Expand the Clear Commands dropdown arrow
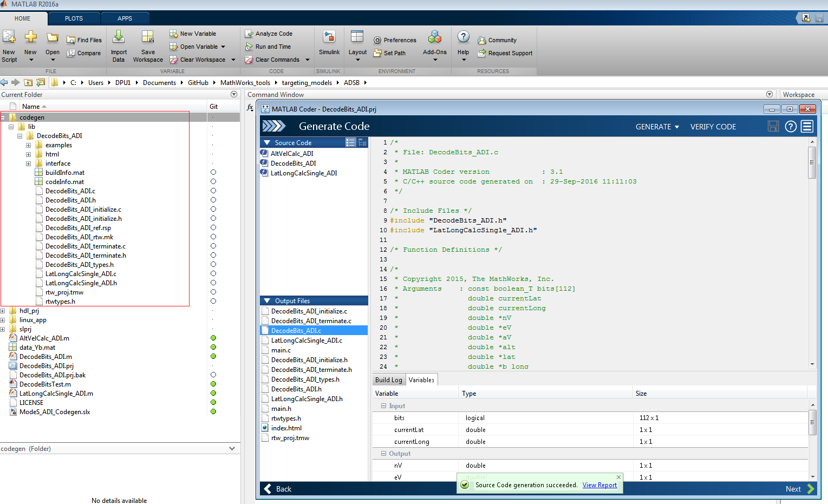The height and width of the screenshot is (504, 828). coord(308,60)
